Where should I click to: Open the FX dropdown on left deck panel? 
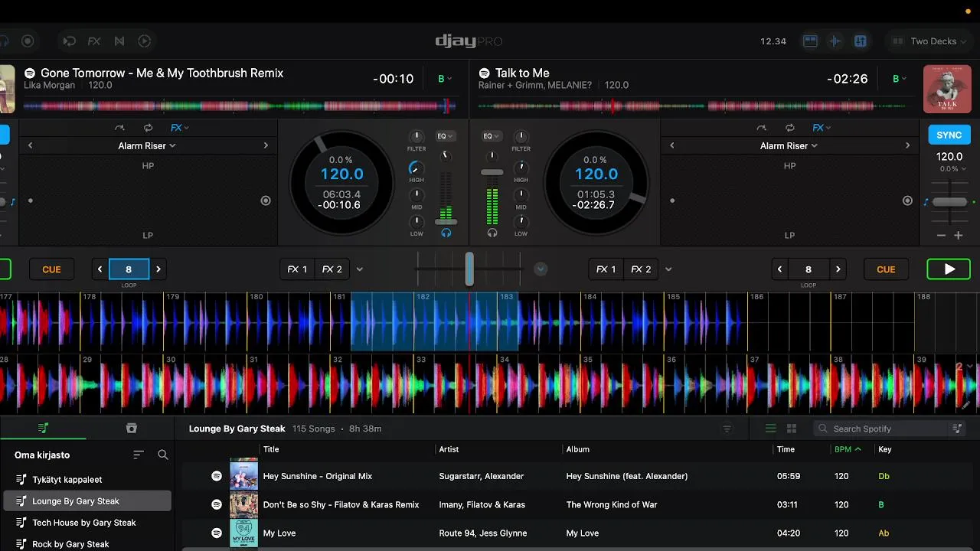[x=179, y=128]
